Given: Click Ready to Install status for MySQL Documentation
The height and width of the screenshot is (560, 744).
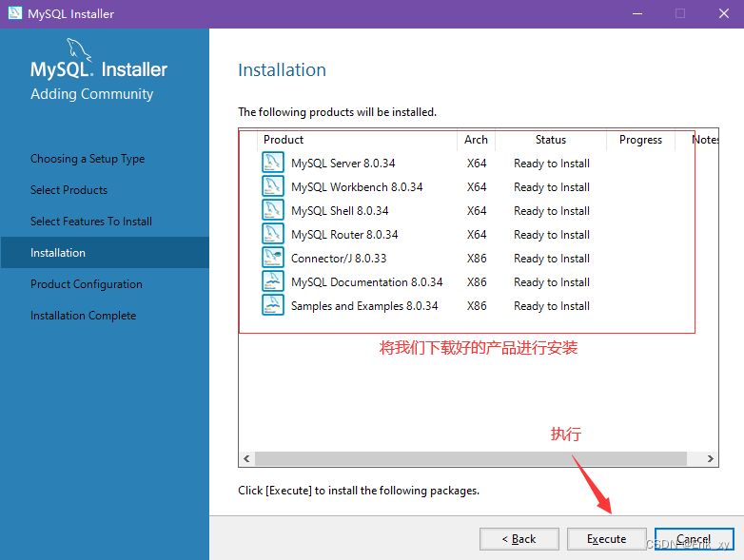Looking at the screenshot, I should [x=552, y=281].
